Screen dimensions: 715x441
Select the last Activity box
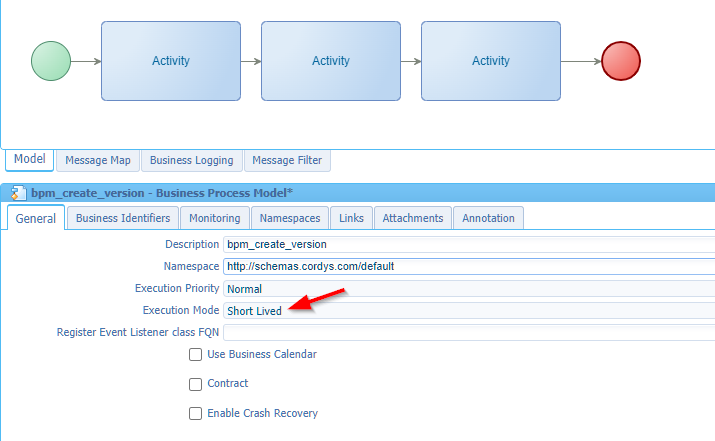[x=491, y=61]
